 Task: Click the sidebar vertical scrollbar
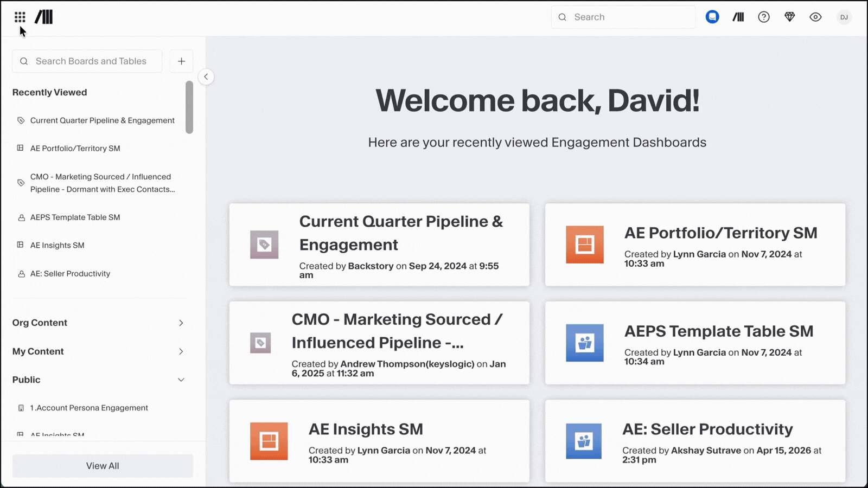point(189,107)
